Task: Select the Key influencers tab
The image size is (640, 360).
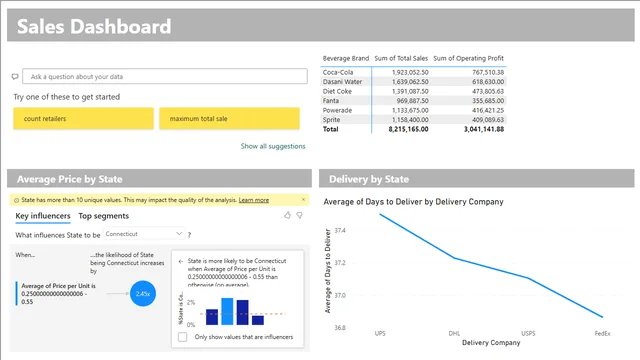Action: [x=43, y=216]
